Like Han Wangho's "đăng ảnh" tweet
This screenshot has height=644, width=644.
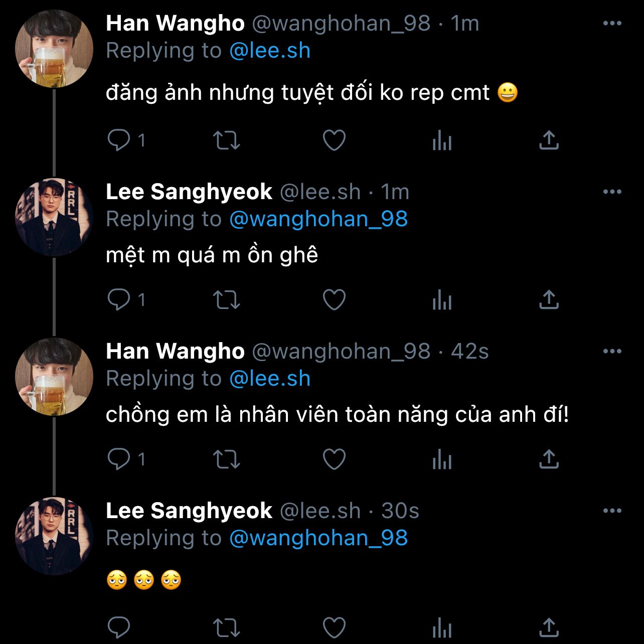[x=334, y=140]
